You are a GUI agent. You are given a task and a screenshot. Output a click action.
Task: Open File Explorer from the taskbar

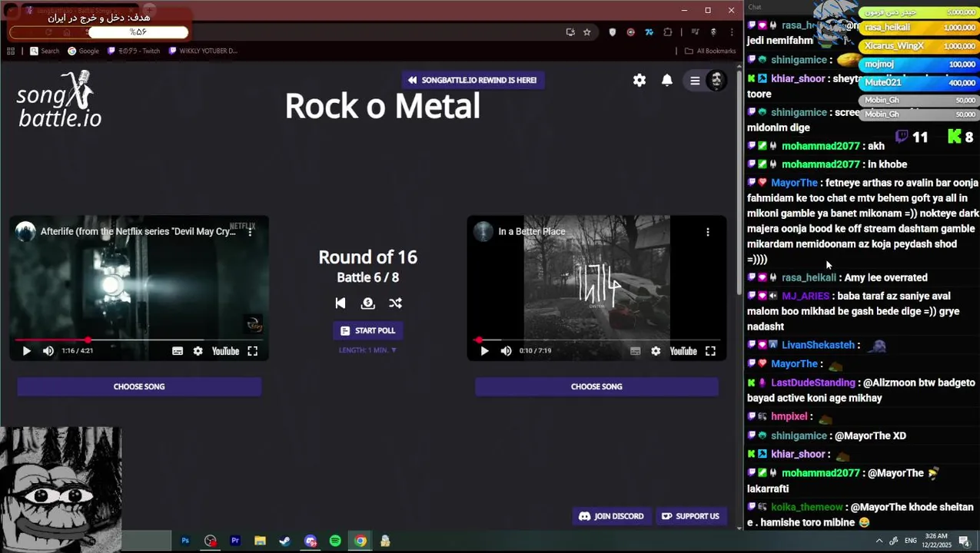260,541
